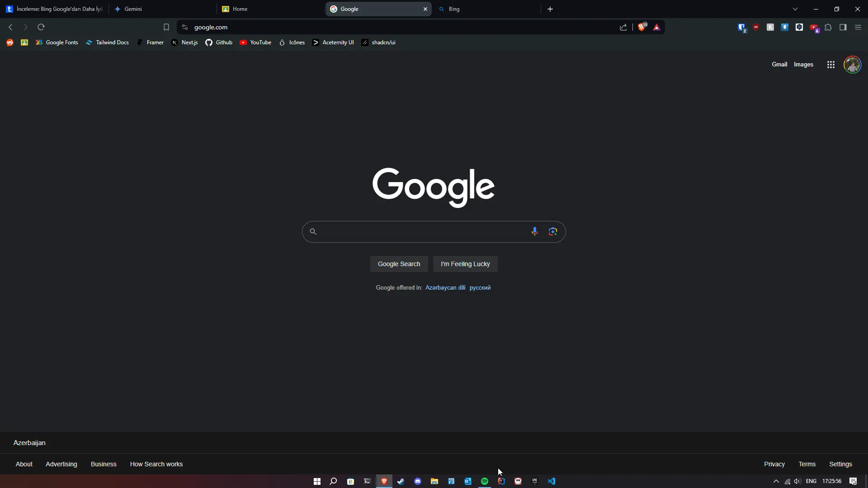The width and height of the screenshot is (868, 488).
Task: Open Brave Rewards triangle icon
Action: [x=657, y=27]
